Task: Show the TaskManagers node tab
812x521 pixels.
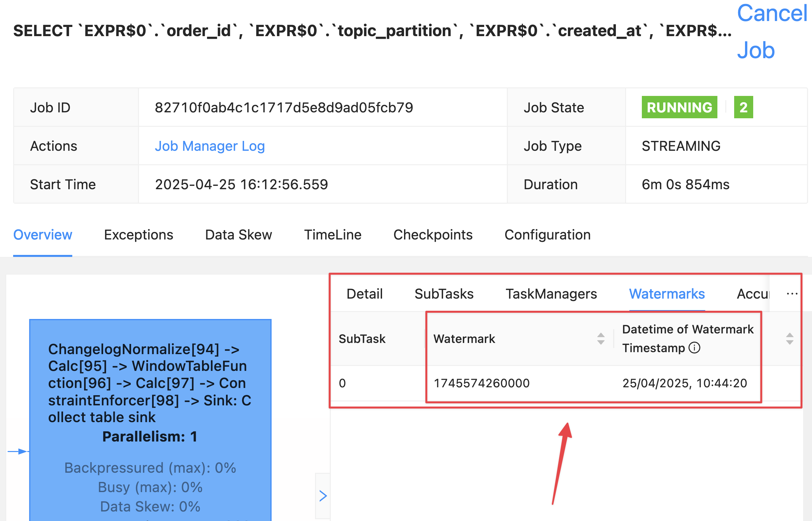Action: 551,294
